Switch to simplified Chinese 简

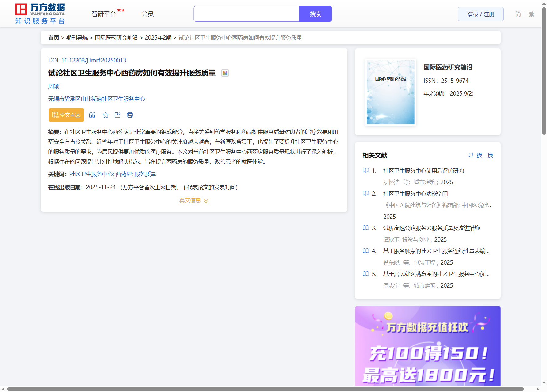pos(518,14)
